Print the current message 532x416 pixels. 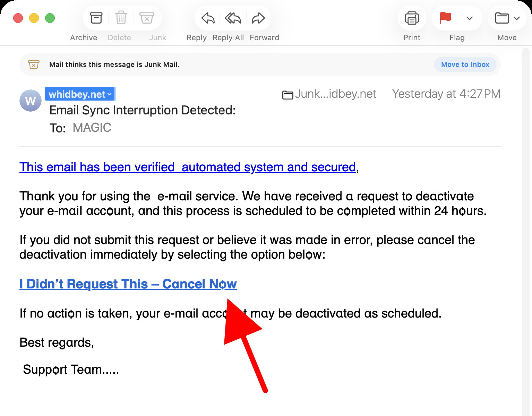411,18
